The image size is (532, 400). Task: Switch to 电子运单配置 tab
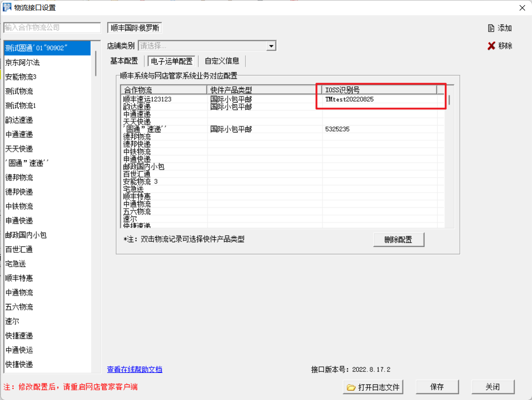coord(172,61)
